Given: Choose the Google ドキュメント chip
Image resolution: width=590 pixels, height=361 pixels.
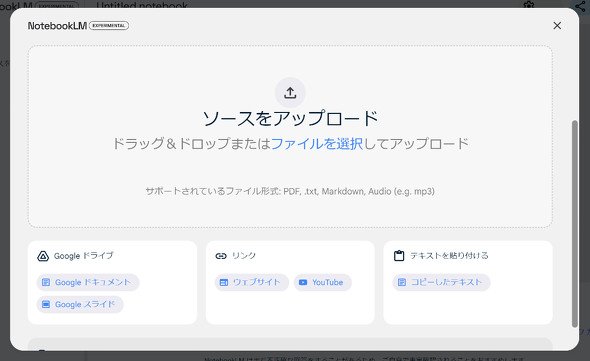Looking at the screenshot, I should point(88,282).
